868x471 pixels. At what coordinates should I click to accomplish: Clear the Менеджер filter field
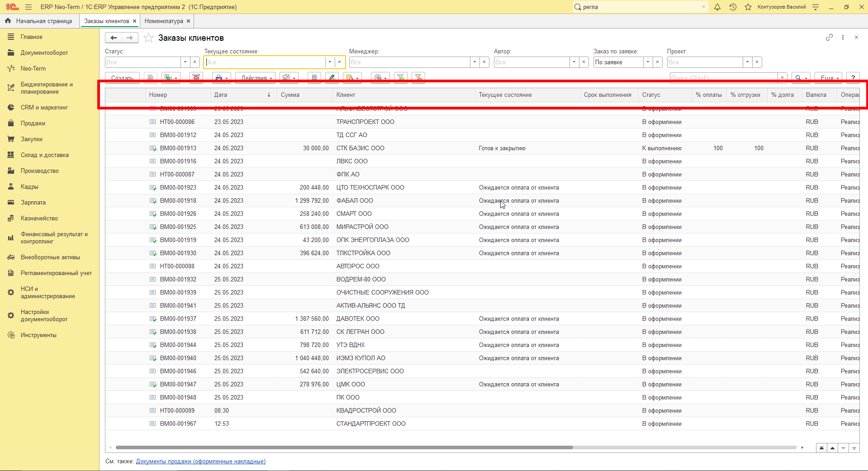tap(484, 62)
